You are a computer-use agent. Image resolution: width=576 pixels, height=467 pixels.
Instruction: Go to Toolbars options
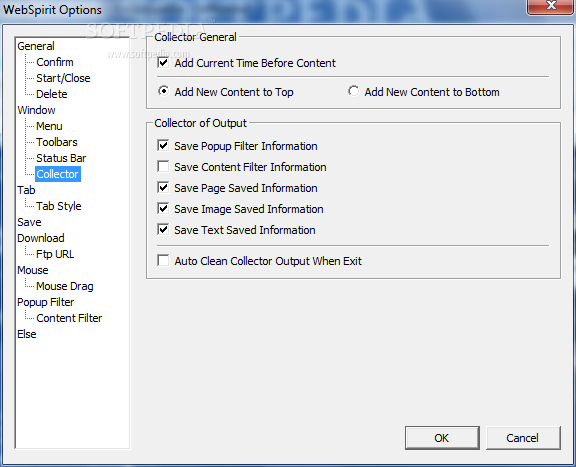[x=57, y=142]
